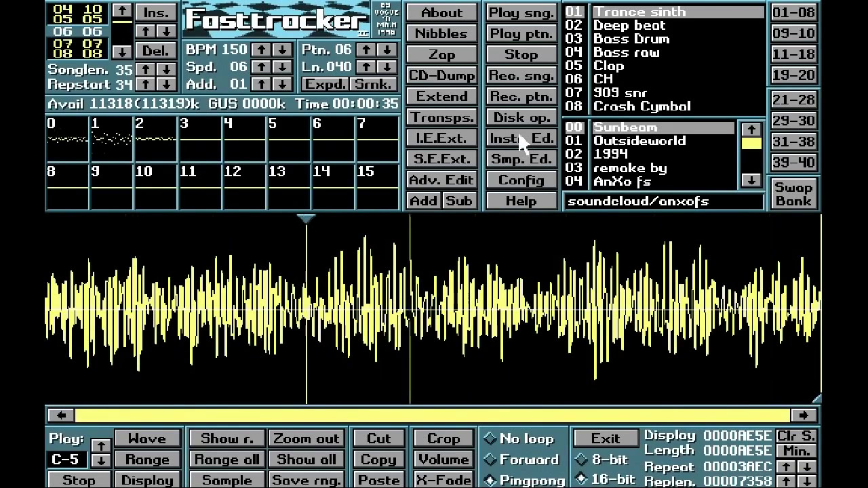This screenshot has height=488, width=868.
Task: Choose 8-bit sample format
Action: [x=604, y=460]
